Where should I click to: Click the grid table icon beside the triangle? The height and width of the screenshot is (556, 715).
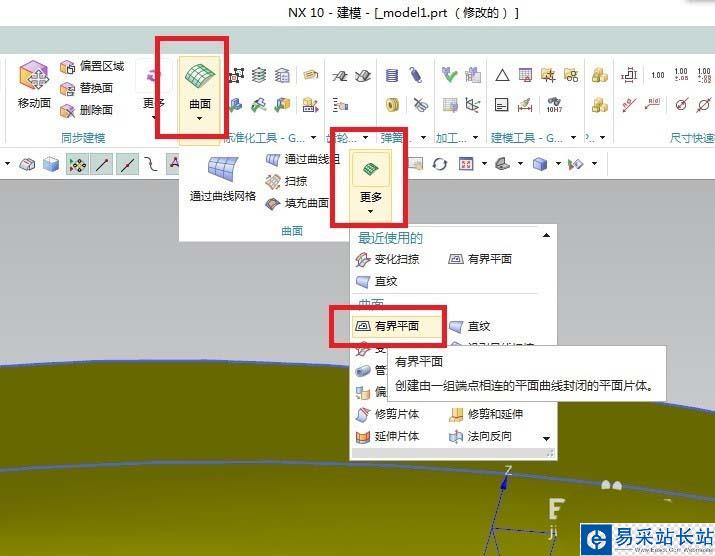coord(525,75)
